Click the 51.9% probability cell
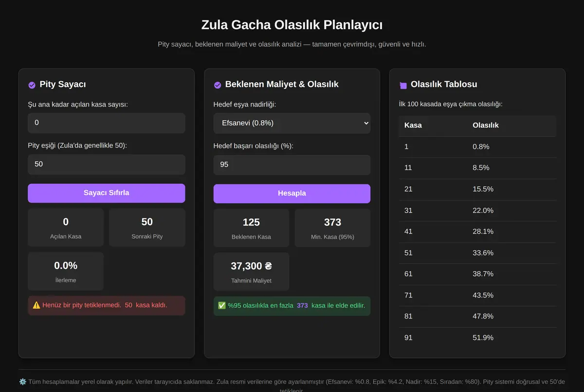Screen dimensions: 584x392 (x=511, y=338)
